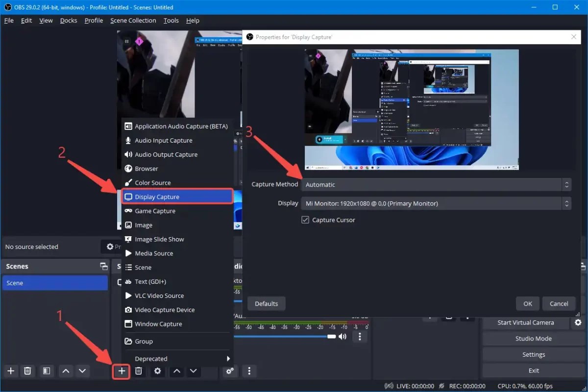Remove the source using the trash icon
588x392 pixels.
(139, 371)
